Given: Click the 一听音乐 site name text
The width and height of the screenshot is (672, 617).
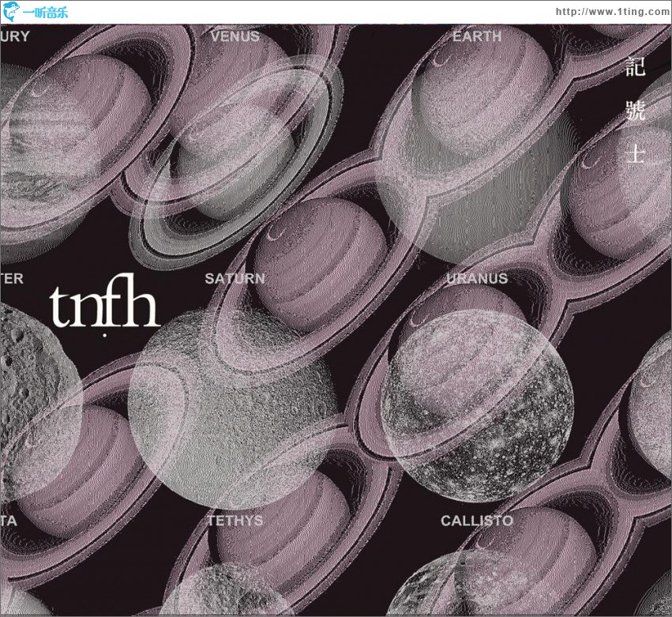Looking at the screenshot, I should pos(45,13).
